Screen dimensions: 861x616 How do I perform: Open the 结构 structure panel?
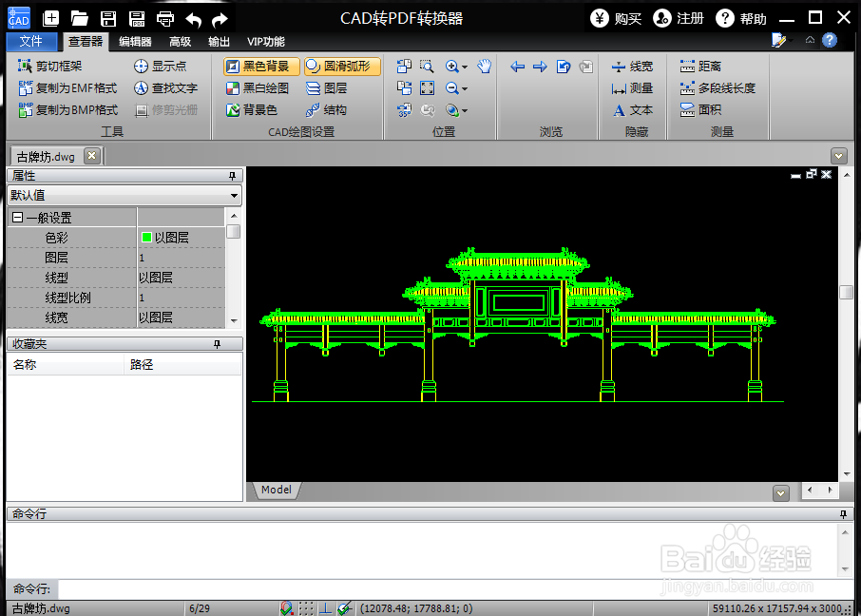pyautogui.click(x=326, y=110)
